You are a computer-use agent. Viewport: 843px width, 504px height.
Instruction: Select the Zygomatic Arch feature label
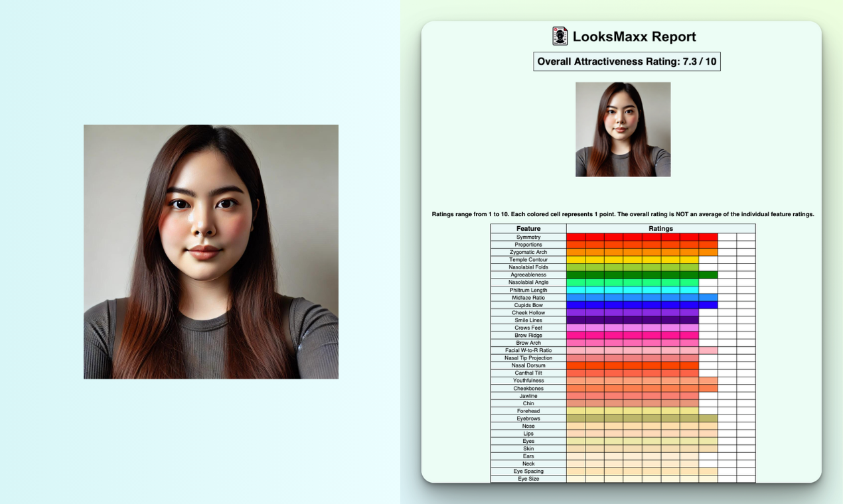tap(528, 252)
